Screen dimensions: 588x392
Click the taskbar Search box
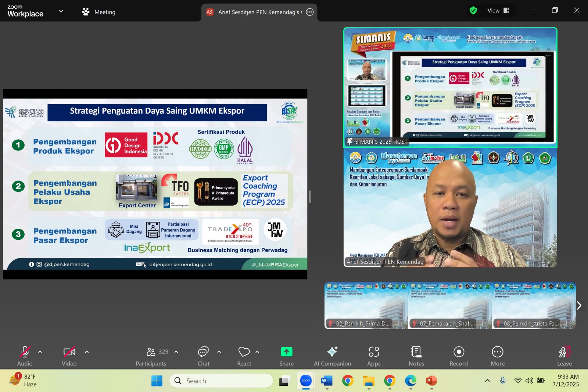pyautogui.click(x=221, y=381)
